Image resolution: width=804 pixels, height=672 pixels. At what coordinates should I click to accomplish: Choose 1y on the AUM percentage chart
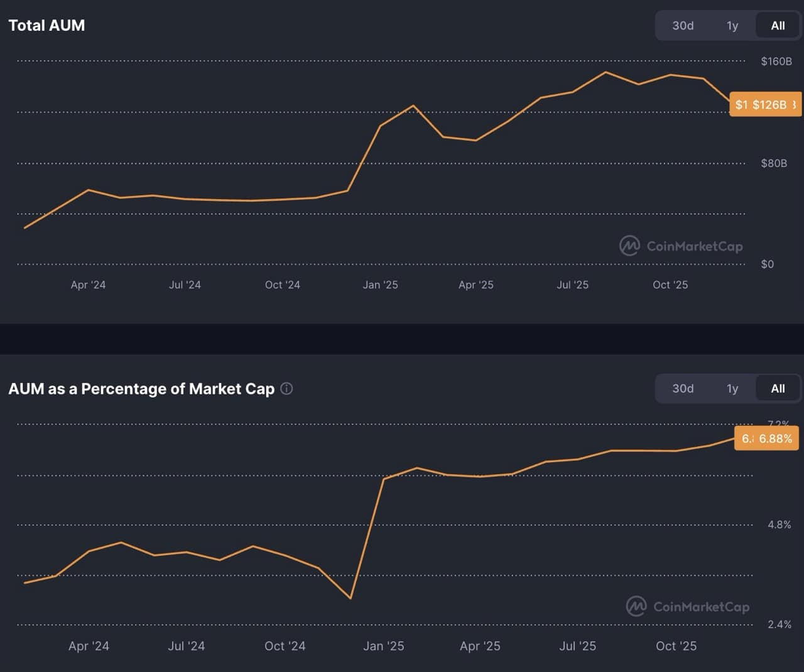pyautogui.click(x=732, y=389)
